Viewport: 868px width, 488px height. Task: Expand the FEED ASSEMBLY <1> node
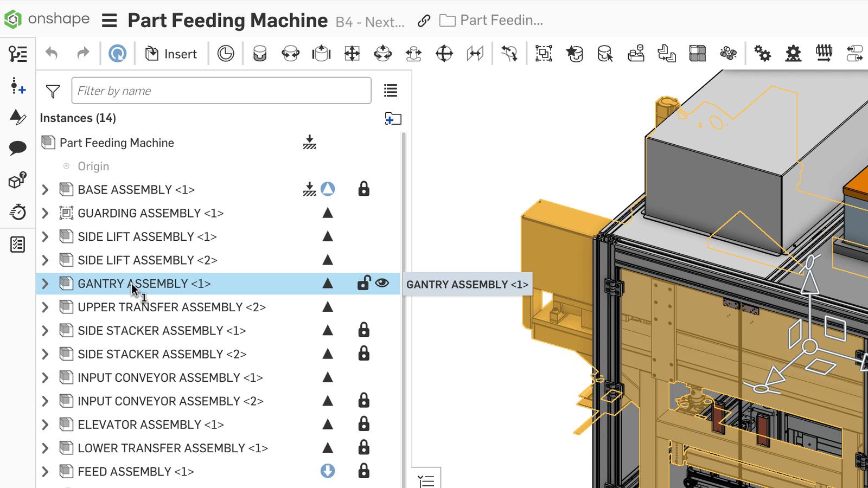click(45, 472)
